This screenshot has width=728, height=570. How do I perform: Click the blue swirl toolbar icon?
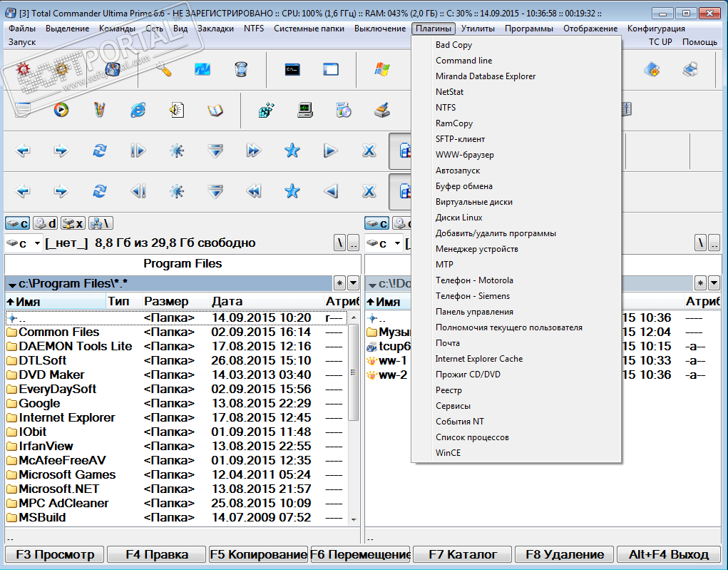pyautogui.click(x=202, y=70)
